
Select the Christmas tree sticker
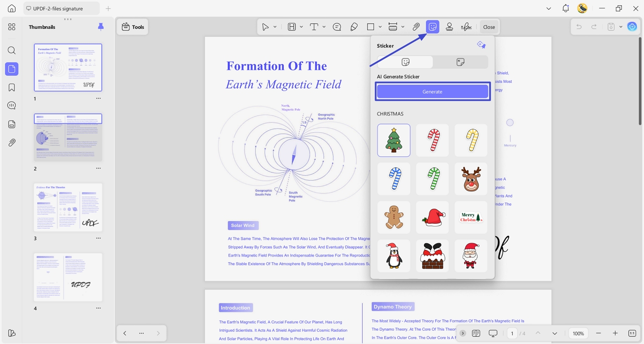coord(394,140)
